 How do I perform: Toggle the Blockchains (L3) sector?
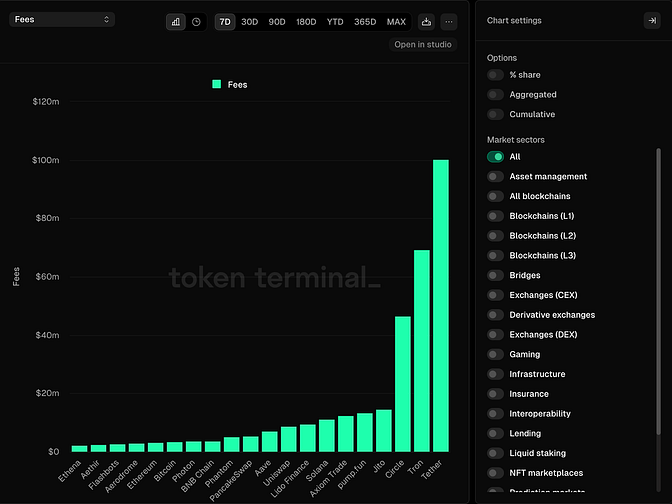(495, 255)
